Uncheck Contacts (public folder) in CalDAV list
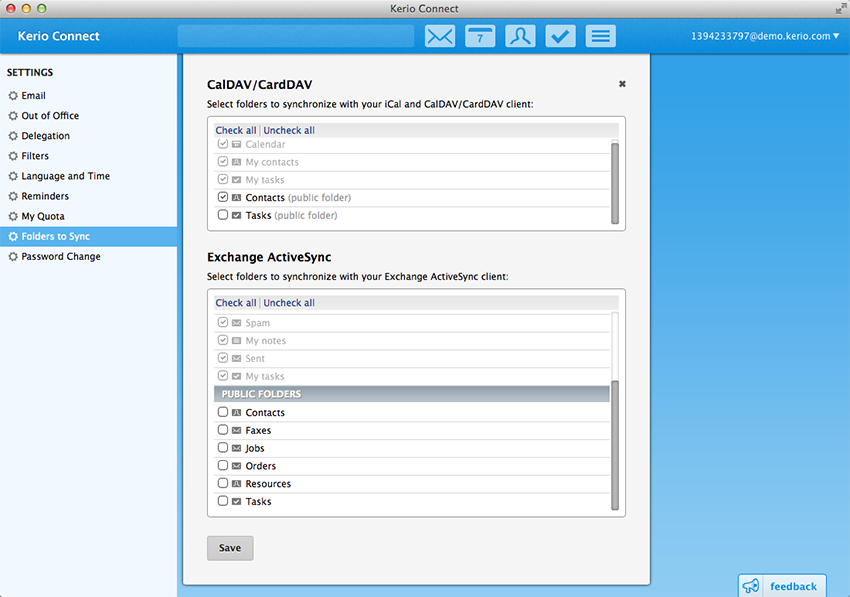Image resolution: width=850 pixels, height=597 pixels. (223, 197)
